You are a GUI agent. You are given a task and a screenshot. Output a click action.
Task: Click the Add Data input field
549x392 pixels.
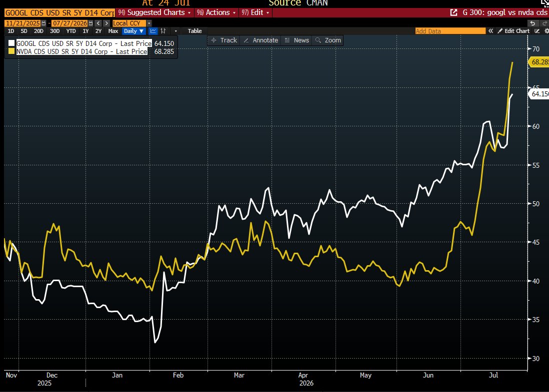450,31
